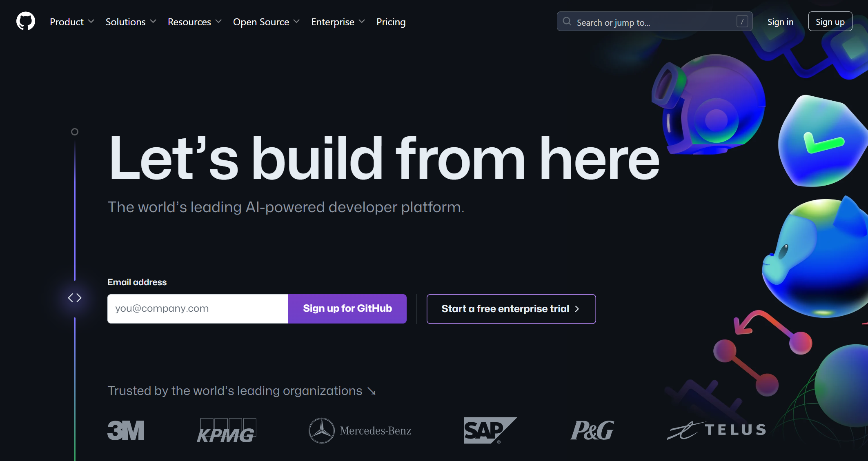This screenshot has width=868, height=461.
Task: Select the email address input field
Action: [198, 308]
